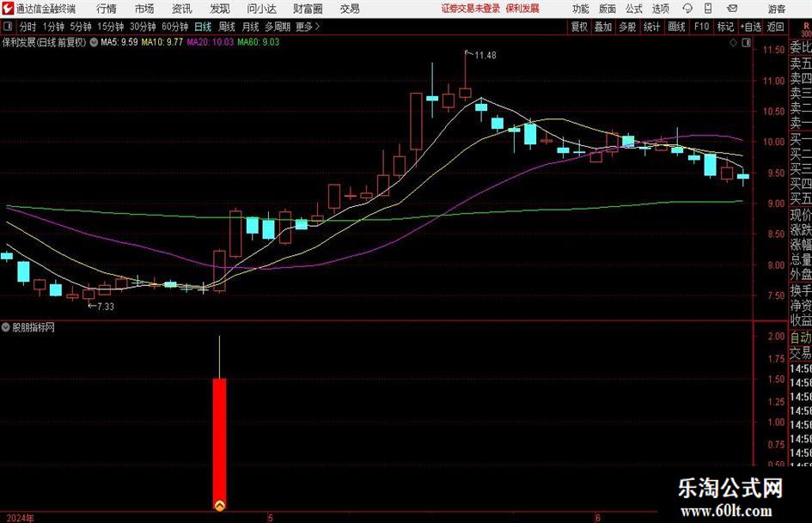The image size is (812, 523).
Task: Switch to 分时 chart period
Action: tap(27, 27)
